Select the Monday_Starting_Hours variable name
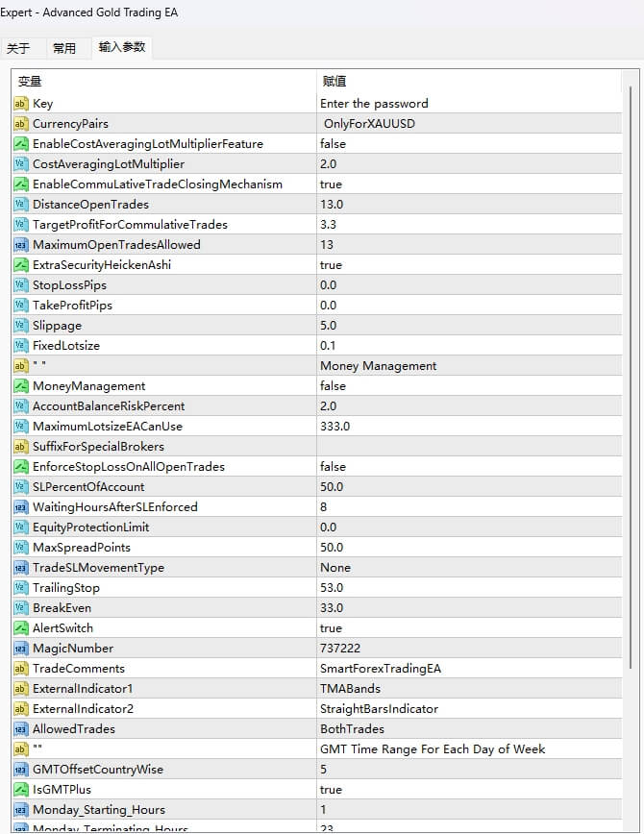 pyautogui.click(x=99, y=810)
